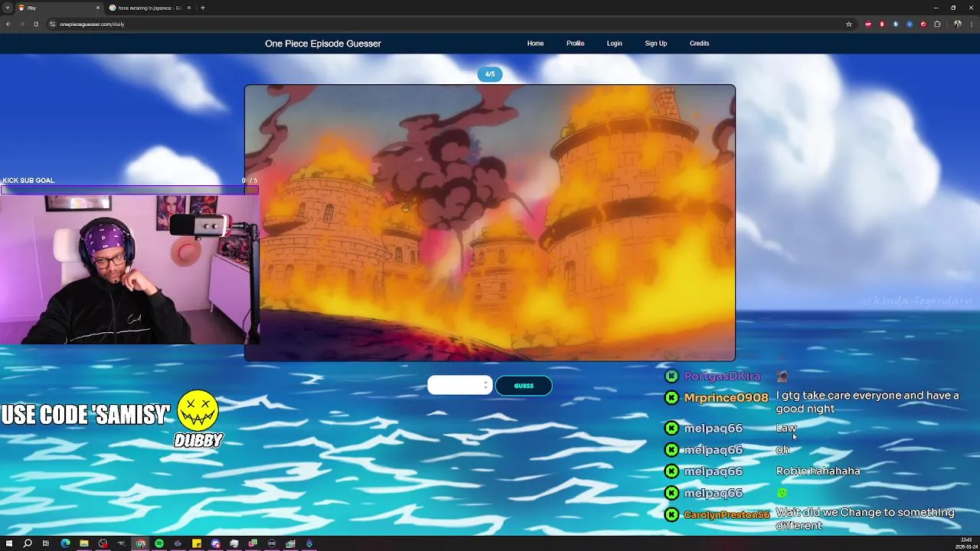Close the Google search tab
The height and width of the screenshot is (551, 980).
coord(189,8)
